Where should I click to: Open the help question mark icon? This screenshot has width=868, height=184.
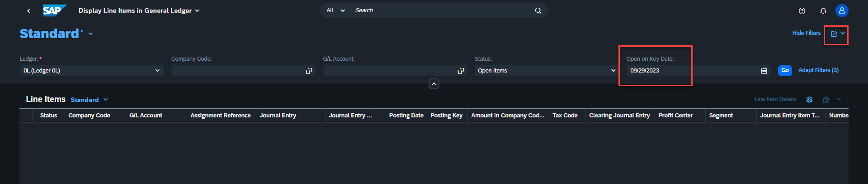coord(802,11)
